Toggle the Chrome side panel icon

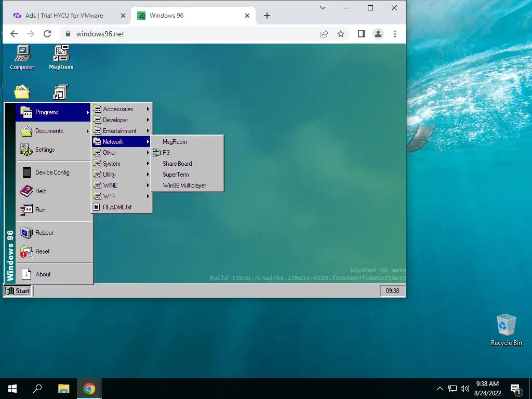pos(362,34)
